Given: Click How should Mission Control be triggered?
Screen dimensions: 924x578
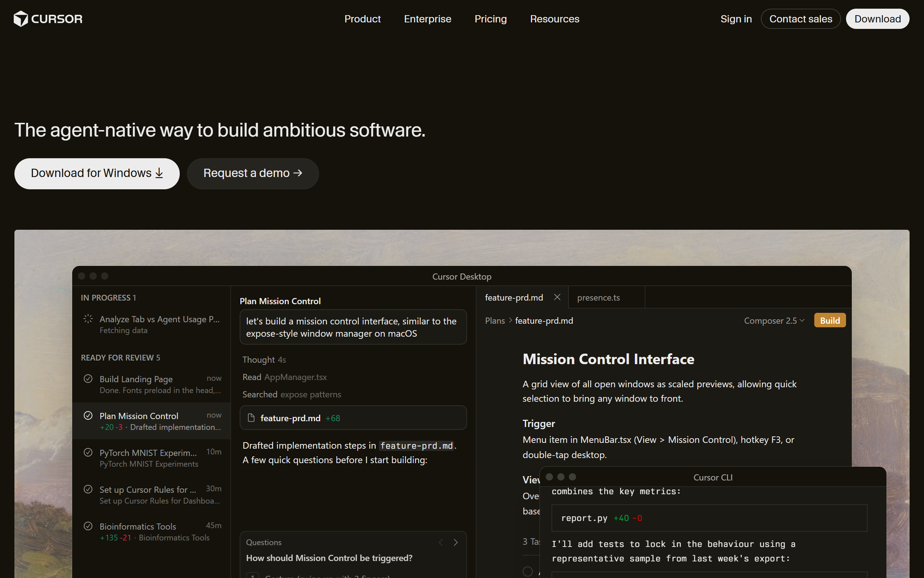Looking at the screenshot, I should click(329, 558).
